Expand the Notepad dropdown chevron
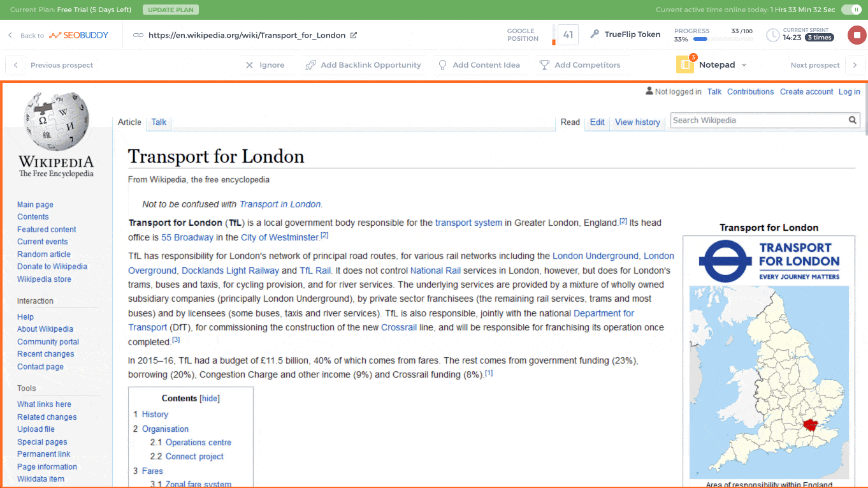Screen dimensions: 868x488 (744, 65)
